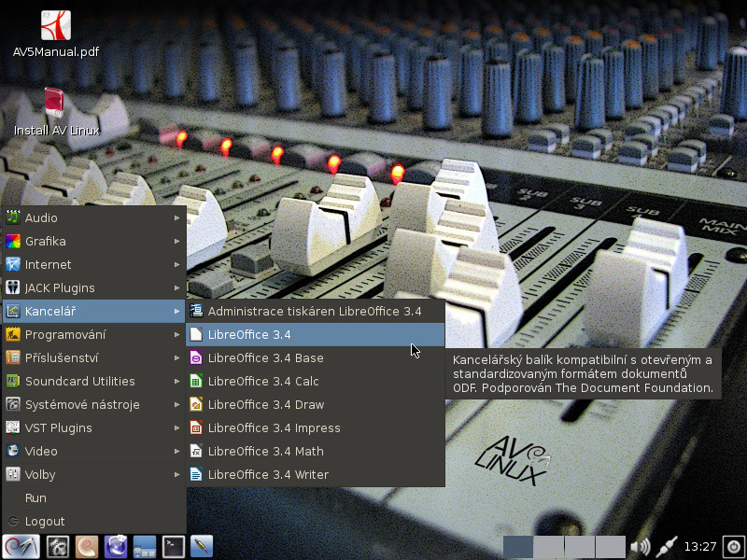Click the AV Linux start menu button

(x=19, y=546)
